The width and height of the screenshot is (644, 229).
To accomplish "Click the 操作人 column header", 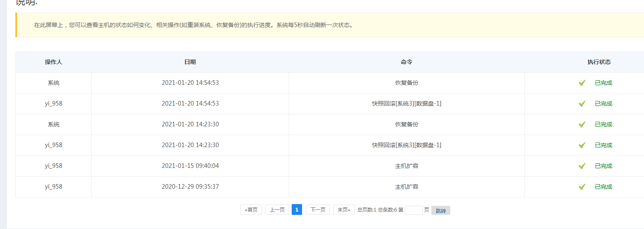I will tap(54, 62).
